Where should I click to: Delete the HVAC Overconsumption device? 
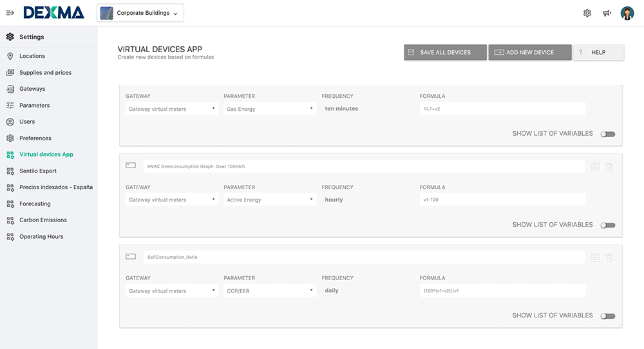tap(609, 167)
